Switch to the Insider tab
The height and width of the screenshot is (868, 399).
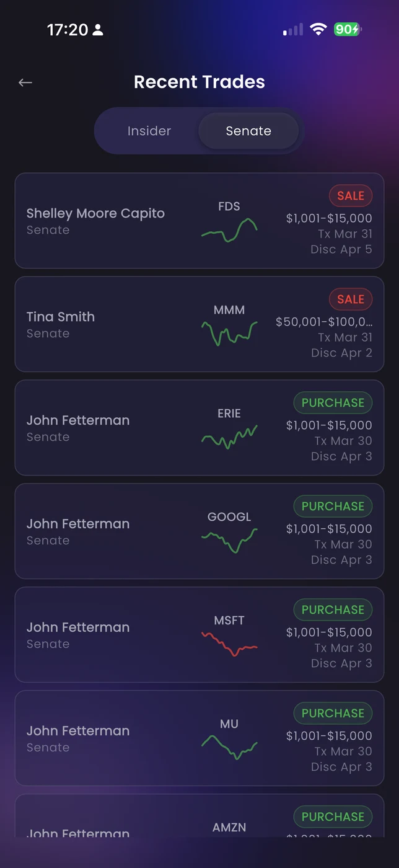click(x=149, y=131)
